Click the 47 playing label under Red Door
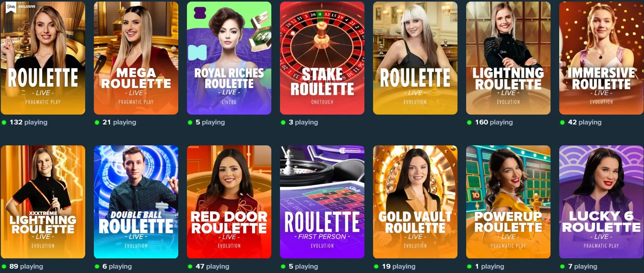 click(x=212, y=266)
